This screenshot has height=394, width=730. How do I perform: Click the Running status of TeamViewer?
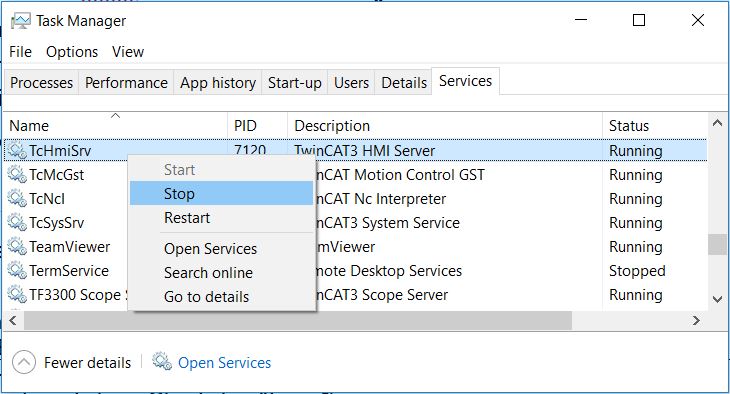[x=635, y=246]
